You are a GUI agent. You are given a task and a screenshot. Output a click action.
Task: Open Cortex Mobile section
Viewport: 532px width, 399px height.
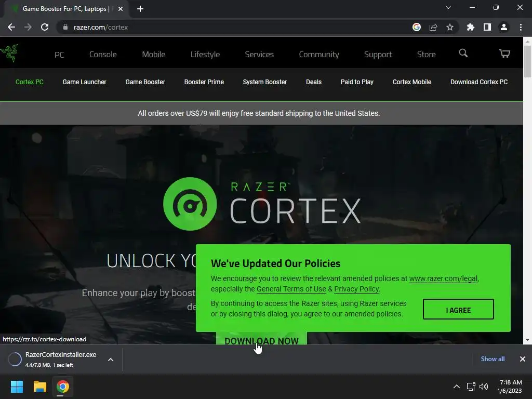pyautogui.click(x=412, y=82)
